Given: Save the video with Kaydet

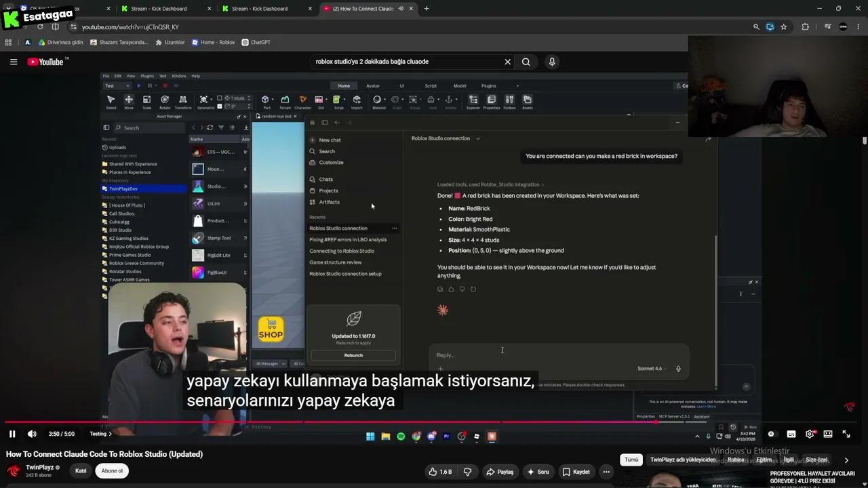Looking at the screenshot, I should tap(576, 472).
